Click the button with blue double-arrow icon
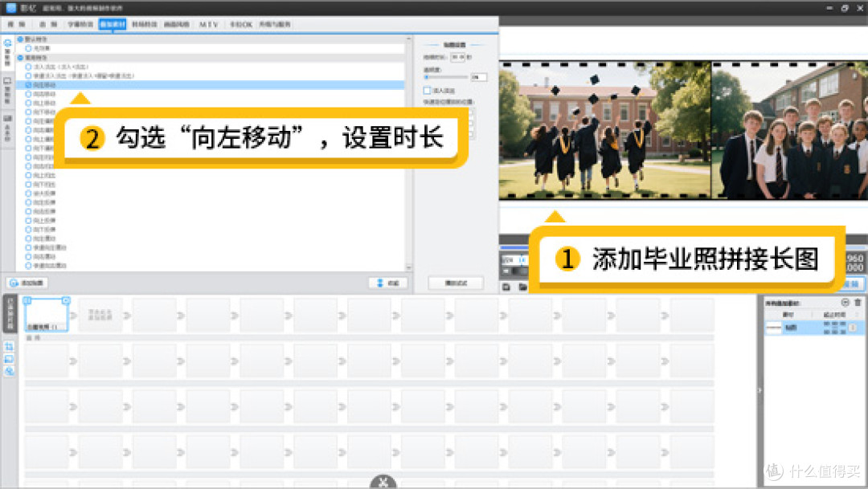The width and height of the screenshot is (868, 489). point(388,283)
